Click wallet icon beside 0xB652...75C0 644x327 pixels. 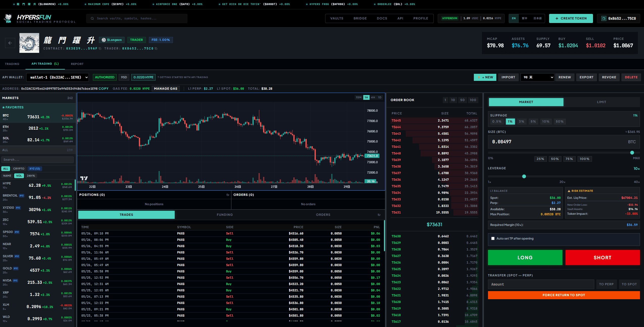604,18
